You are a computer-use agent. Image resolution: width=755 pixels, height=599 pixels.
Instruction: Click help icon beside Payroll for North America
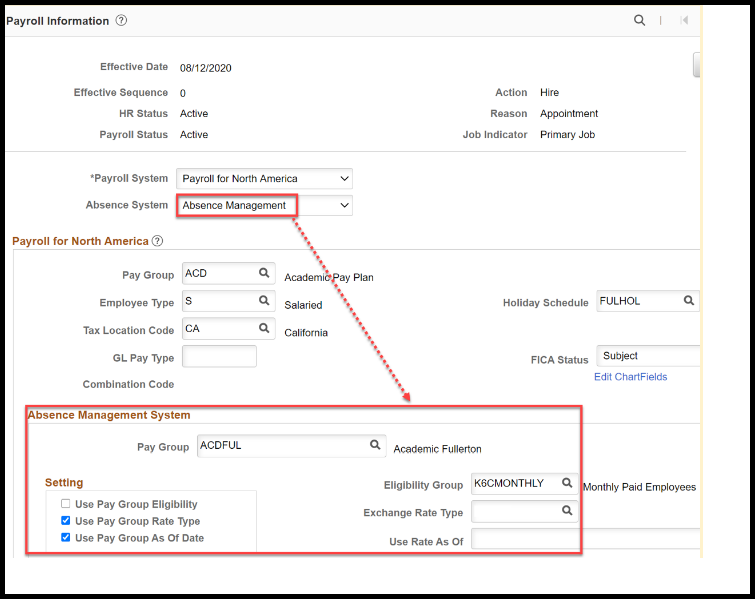[157, 241]
